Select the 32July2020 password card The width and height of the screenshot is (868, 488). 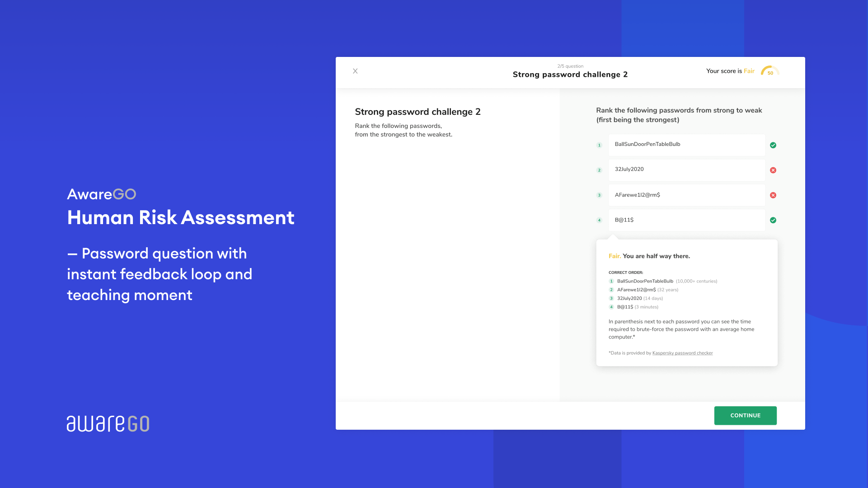click(686, 170)
